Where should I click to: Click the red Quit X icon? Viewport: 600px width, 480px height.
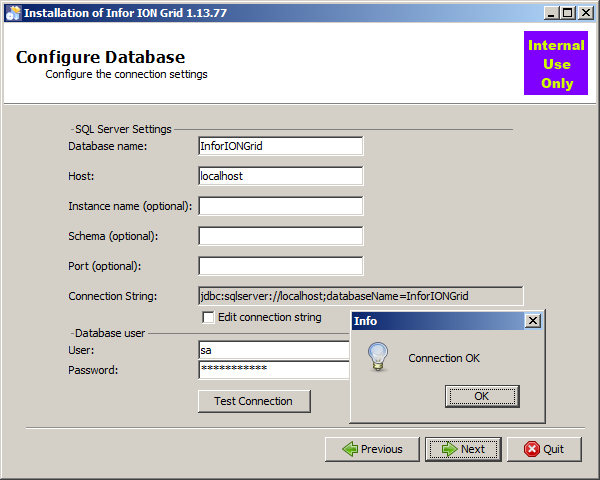pos(530,449)
